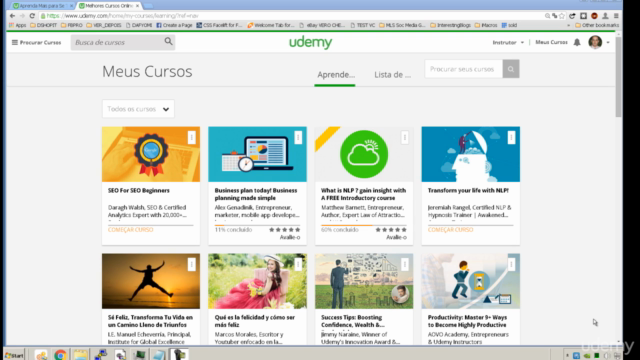Rate Business plan course with the star rating
This screenshot has height=360, width=640.
click(284, 230)
